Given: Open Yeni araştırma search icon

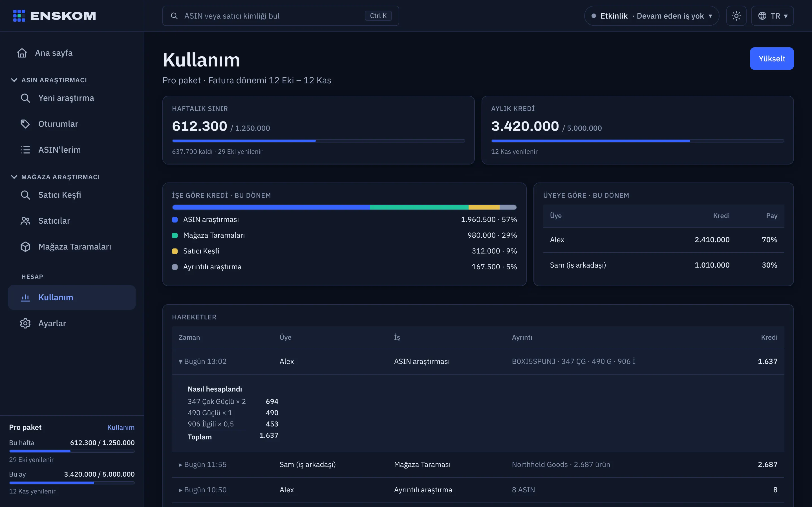Looking at the screenshot, I should (x=25, y=98).
